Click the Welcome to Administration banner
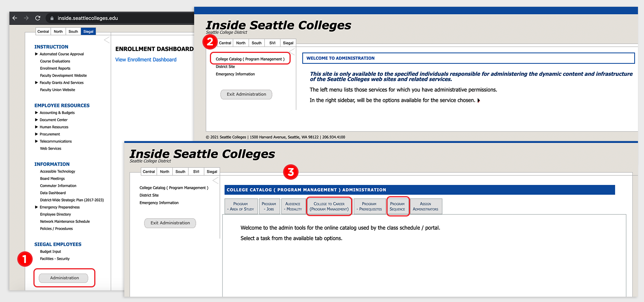Image resolution: width=644 pixels, height=302 pixels. pyautogui.click(x=468, y=58)
